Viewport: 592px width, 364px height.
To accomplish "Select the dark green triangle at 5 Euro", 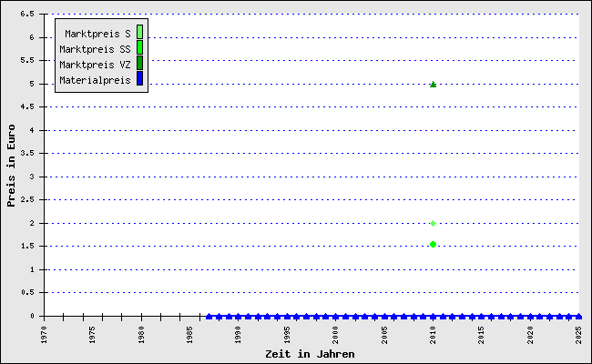I will [x=433, y=84].
